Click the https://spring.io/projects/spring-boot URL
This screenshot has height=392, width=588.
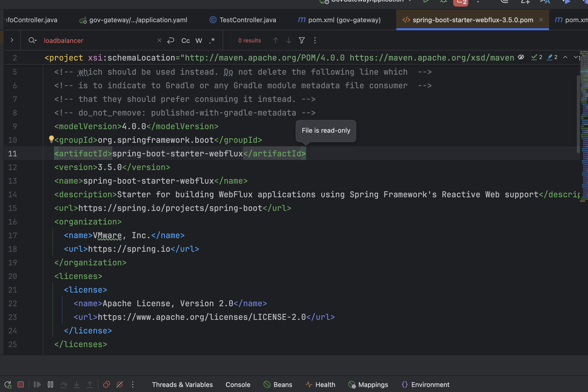click(x=170, y=208)
